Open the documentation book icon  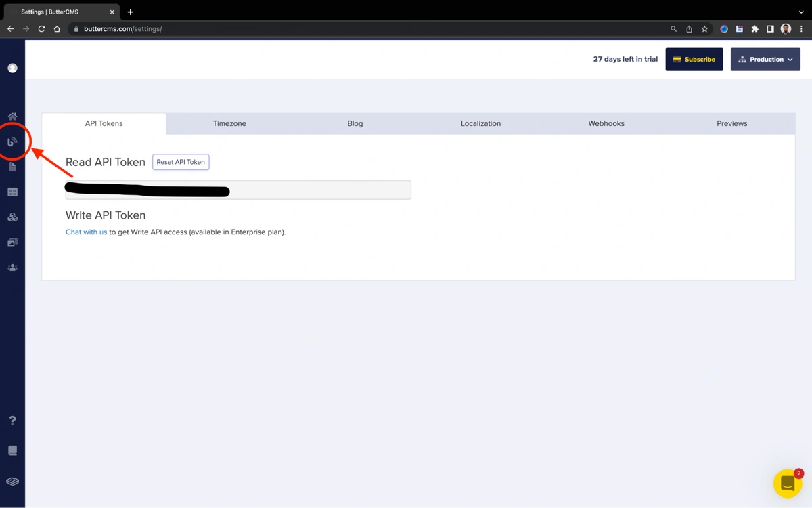(x=12, y=451)
